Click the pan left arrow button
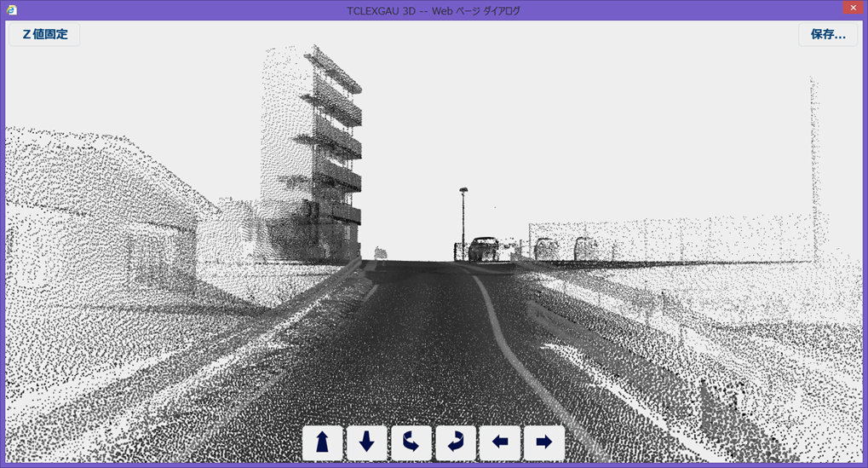Screen dimensions: 868x468 (x=500, y=442)
